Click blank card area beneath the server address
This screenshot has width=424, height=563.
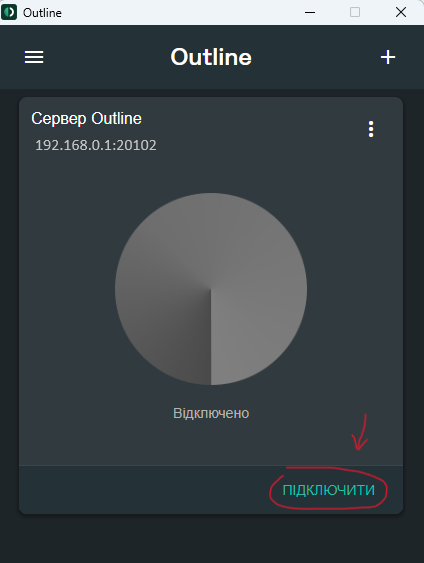211,172
